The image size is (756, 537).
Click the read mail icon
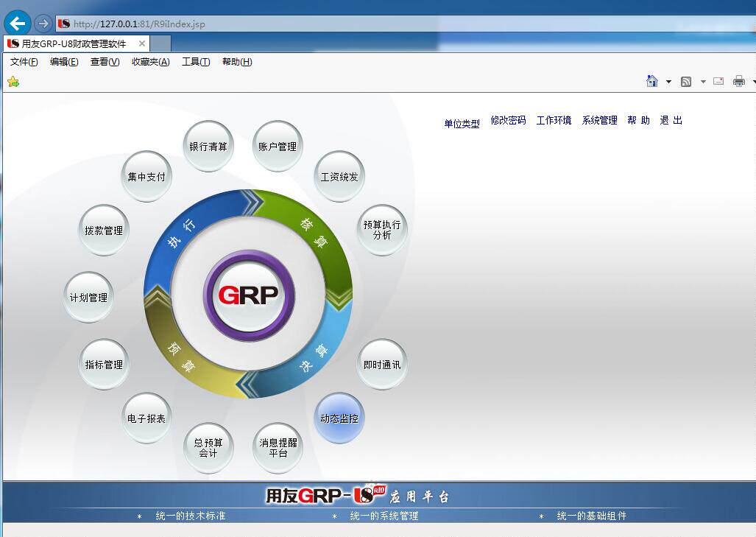tap(718, 81)
